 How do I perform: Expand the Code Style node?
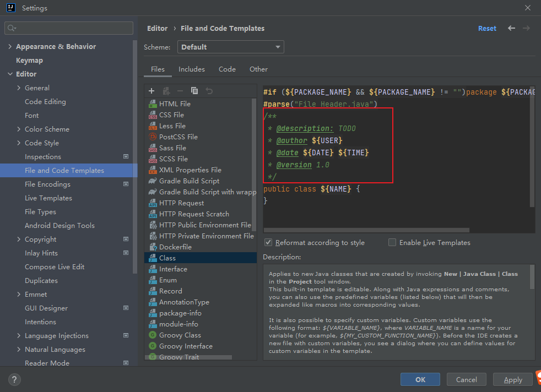point(19,143)
